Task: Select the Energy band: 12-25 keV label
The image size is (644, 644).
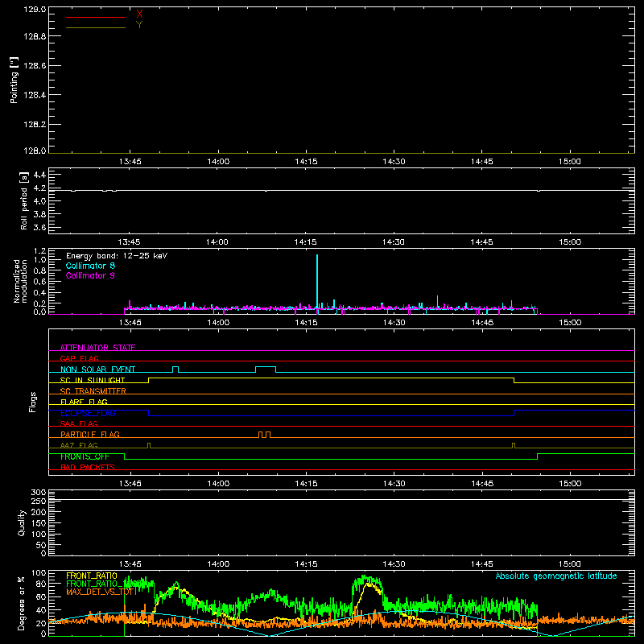Action: coord(117,256)
